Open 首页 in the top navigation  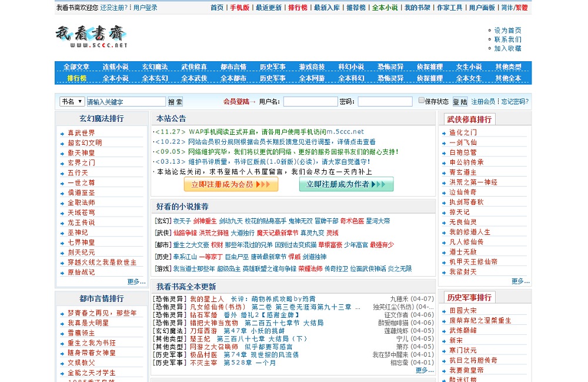click(217, 8)
